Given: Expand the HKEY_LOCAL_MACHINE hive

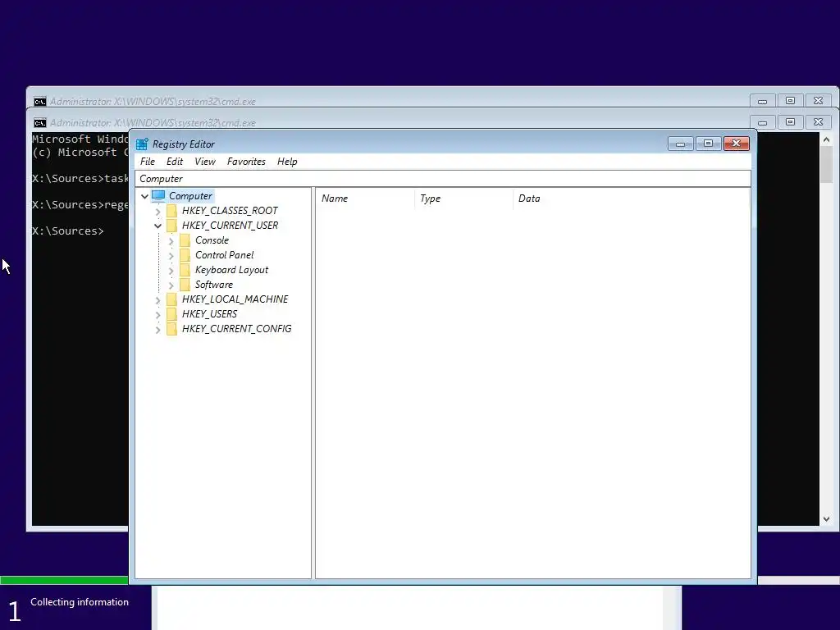Looking at the screenshot, I should click(x=158, y=300).
